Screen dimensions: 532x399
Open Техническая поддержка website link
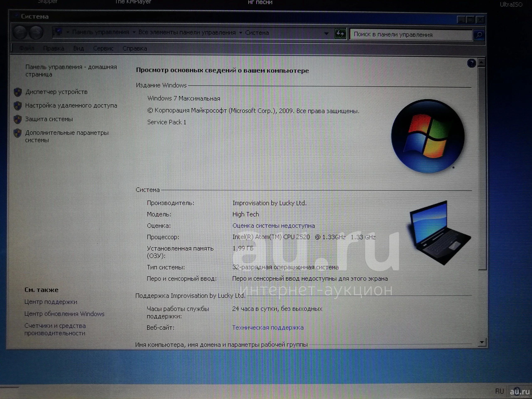pos(268,327)
